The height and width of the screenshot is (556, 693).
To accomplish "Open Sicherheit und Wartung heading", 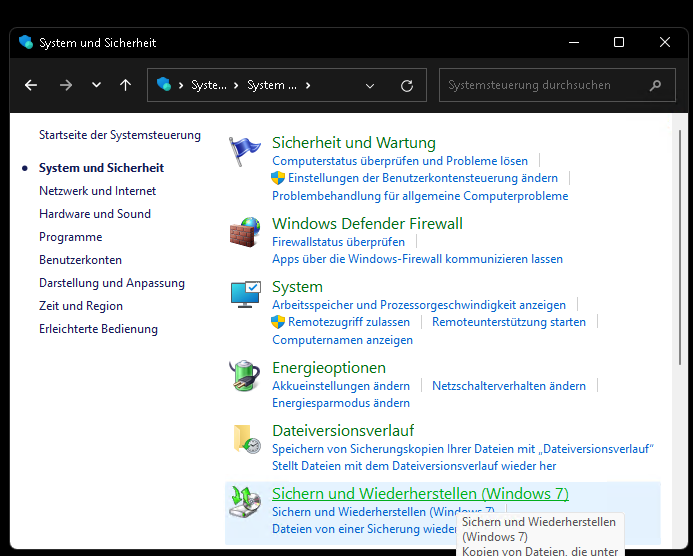I will tap(354, 143).
